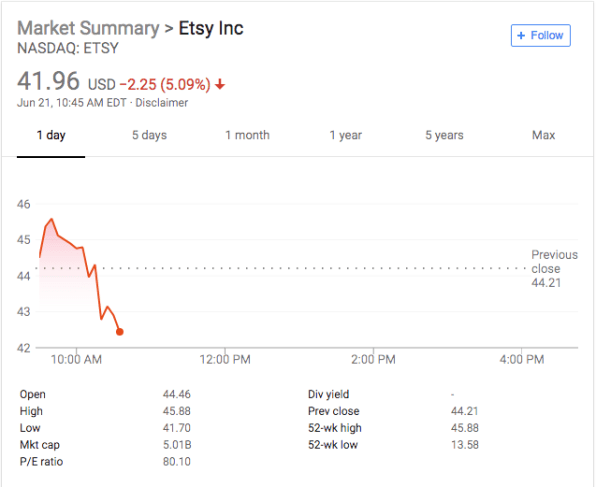Click the 52-wk high value

(x=464, y=428)
